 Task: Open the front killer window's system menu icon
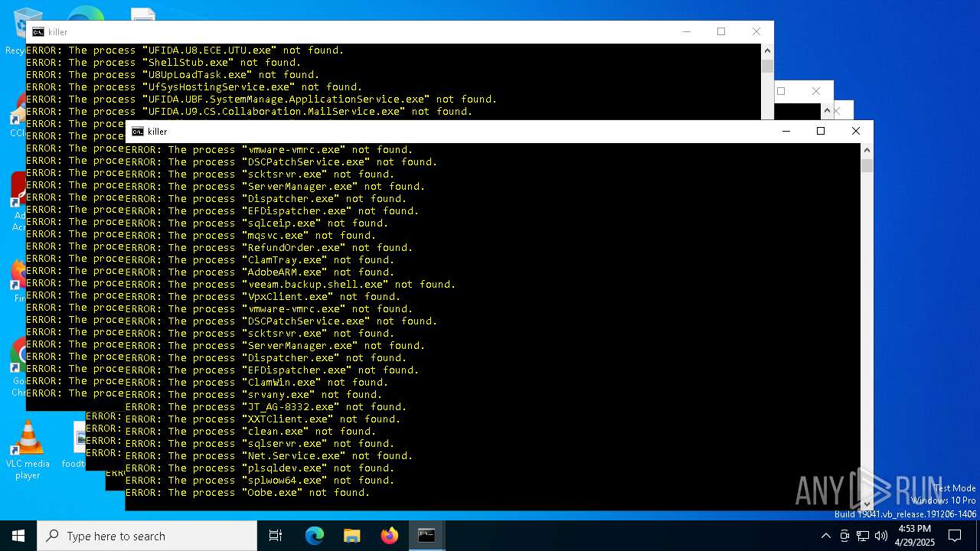(x=138, y=132)
